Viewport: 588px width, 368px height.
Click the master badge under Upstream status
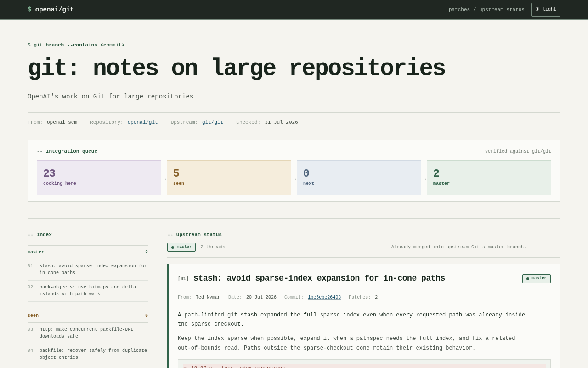click(181, 247)
